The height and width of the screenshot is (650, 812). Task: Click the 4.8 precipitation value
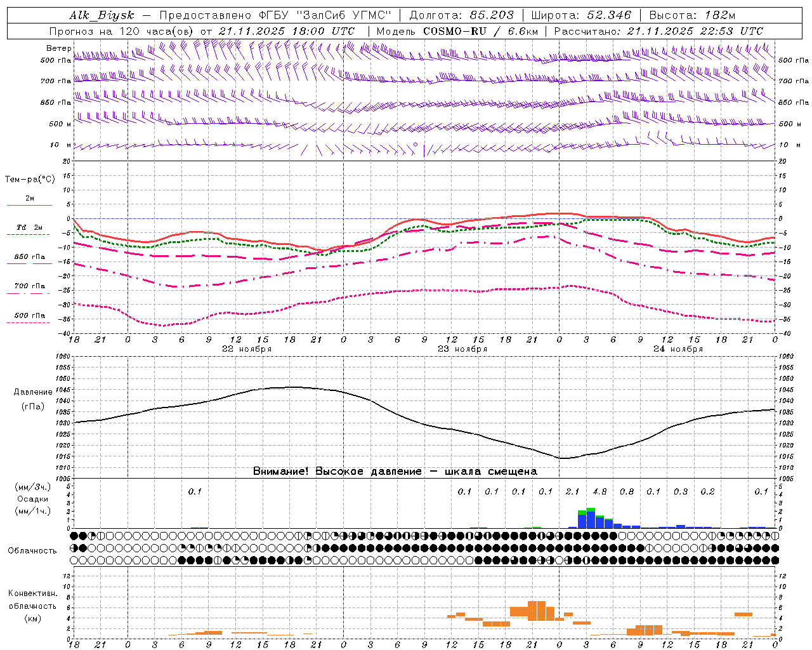point(599,491)
